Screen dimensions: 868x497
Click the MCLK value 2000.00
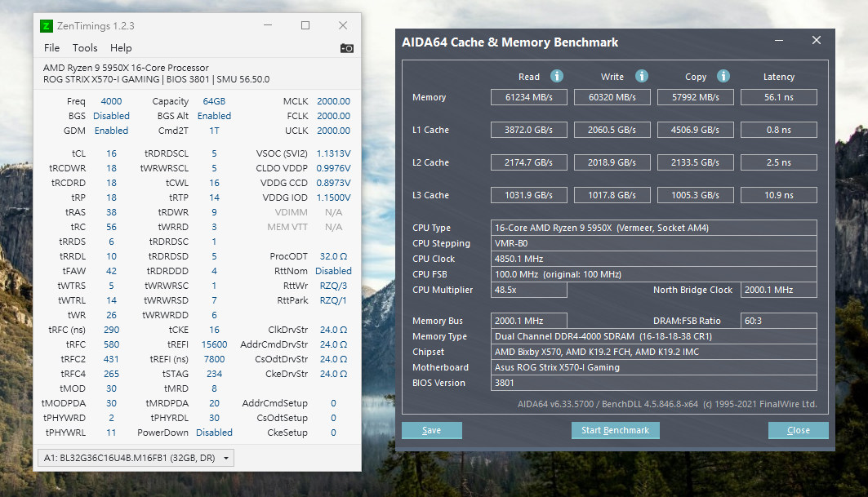[x=333, y=101]
